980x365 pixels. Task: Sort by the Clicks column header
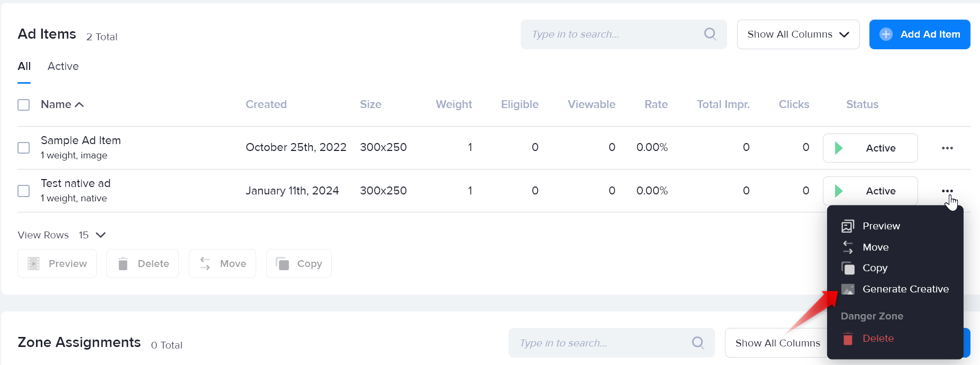pyautogui.click(x=794, y=104)
